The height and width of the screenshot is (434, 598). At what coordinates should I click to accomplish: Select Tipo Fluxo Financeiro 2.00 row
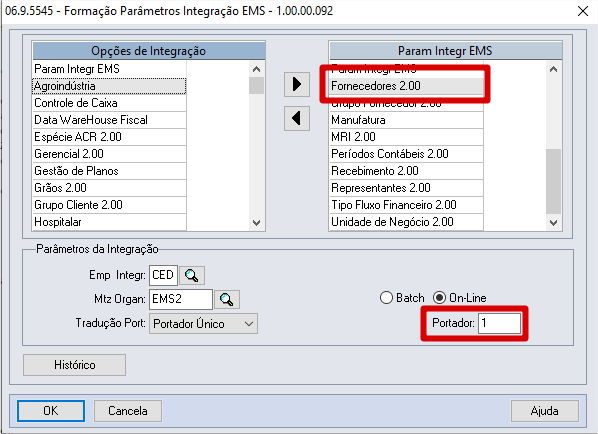coord(407,205)
